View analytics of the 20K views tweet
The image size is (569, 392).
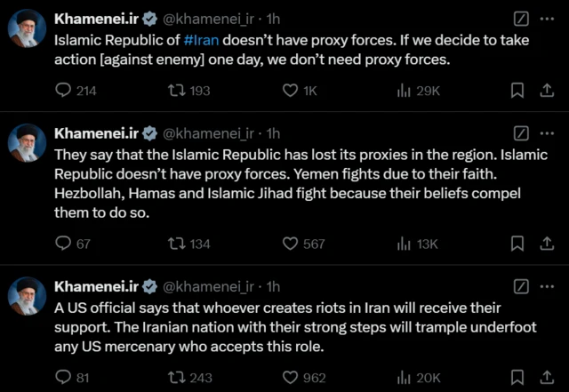[x=403, y=378]
